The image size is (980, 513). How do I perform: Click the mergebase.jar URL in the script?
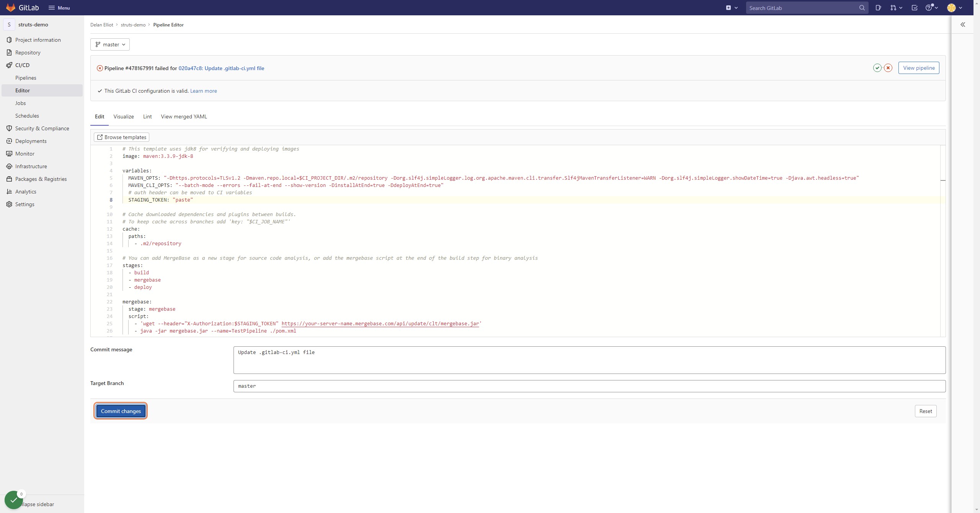[x=380, y=324]
